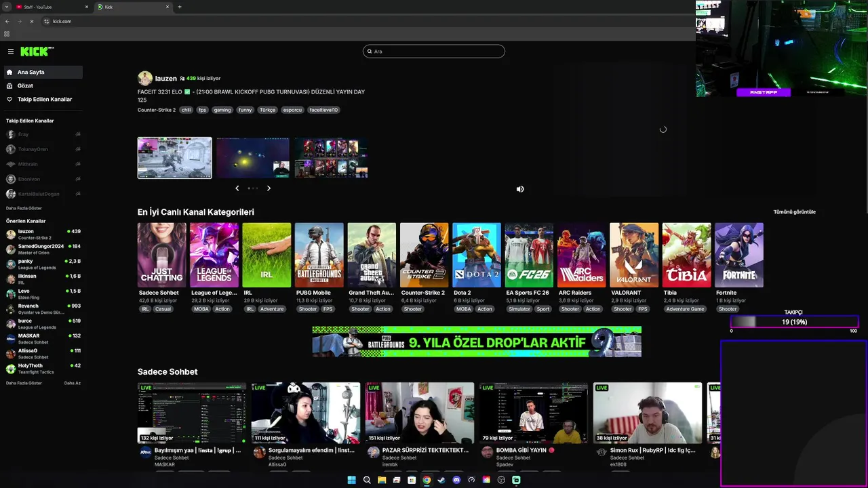Select the second featured stream thumbnail
Image resolution: width=868 pixels, height=488 pixels.
click(253, 158)
